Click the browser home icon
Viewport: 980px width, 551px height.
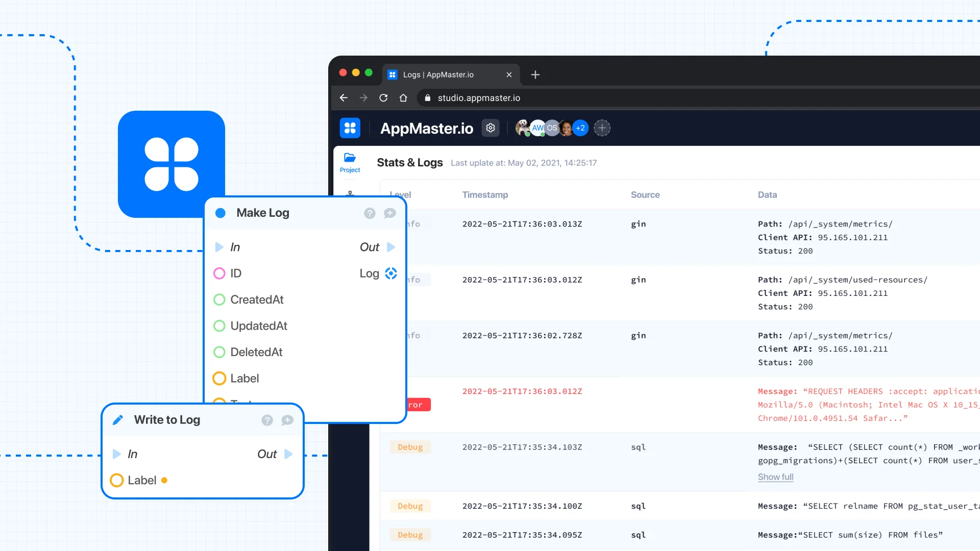click(x=403, y=98)
